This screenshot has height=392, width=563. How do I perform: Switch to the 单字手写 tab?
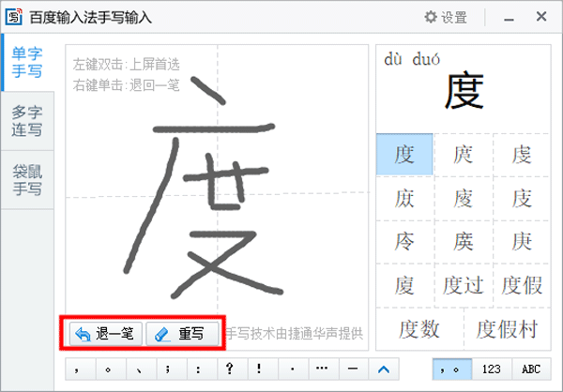coord(27,63)
